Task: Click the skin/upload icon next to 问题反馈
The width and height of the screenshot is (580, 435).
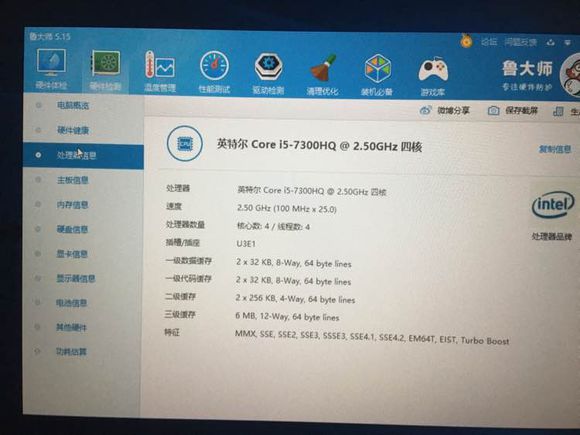Action: (x=551, y=43)
